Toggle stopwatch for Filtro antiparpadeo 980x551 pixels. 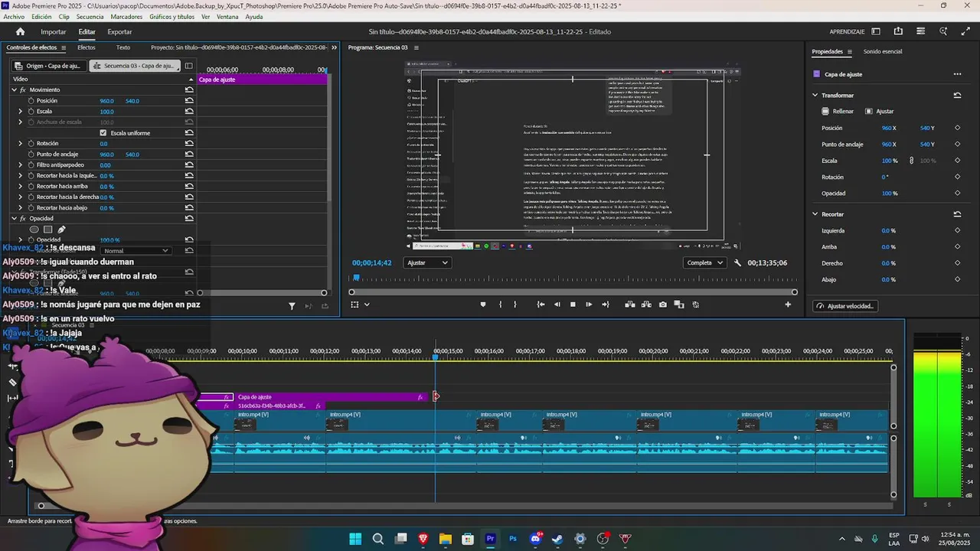(31, 165)
